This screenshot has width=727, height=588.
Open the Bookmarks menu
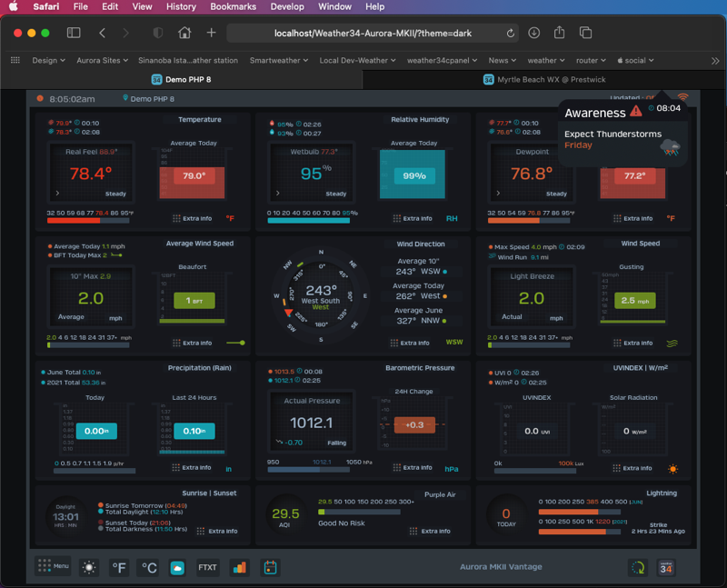click(234, 6)
